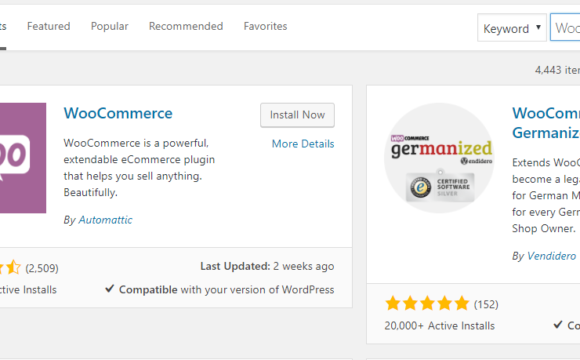Click the last gold star of Germanized rating
This screenshot has height=360, width=580.
pyautogui.click(x=462, y=304)
